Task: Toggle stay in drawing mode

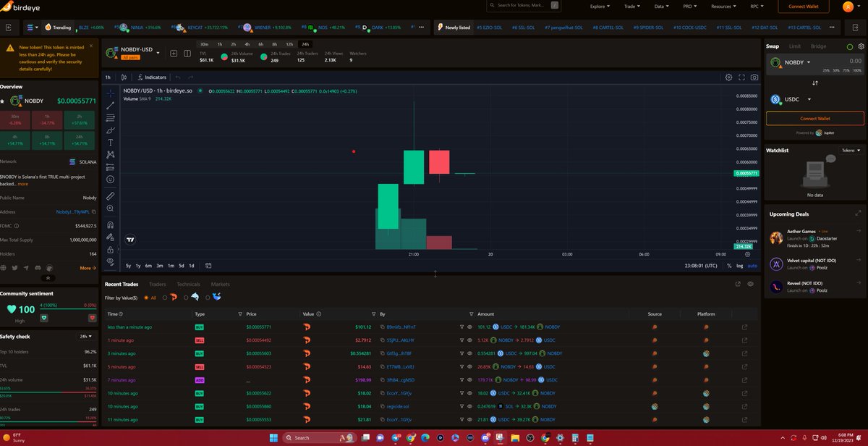Action: click(111, 237)
